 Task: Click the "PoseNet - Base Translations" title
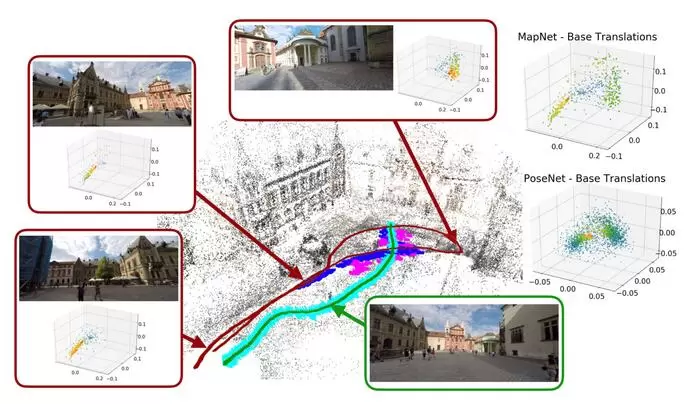pyautogui.click(x=593, y=179)
